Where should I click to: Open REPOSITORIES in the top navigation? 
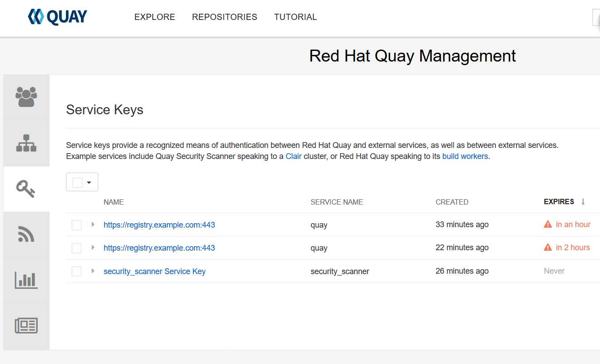pos(225,17)
